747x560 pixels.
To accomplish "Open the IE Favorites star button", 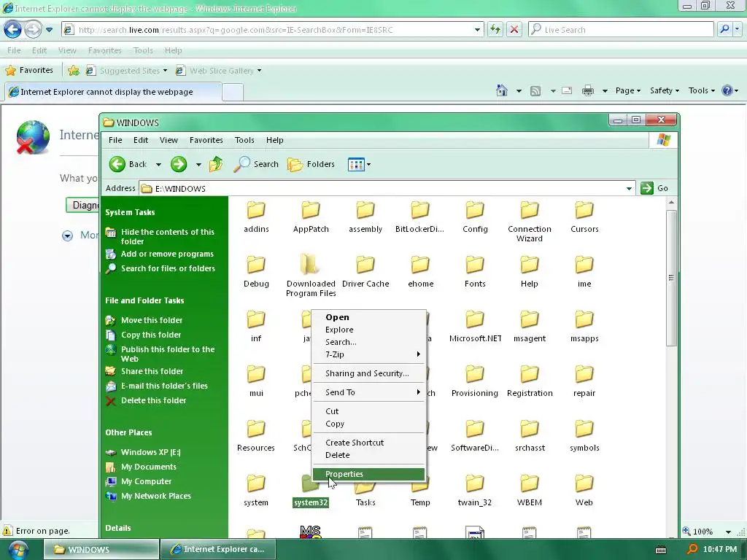I will 29,71.
